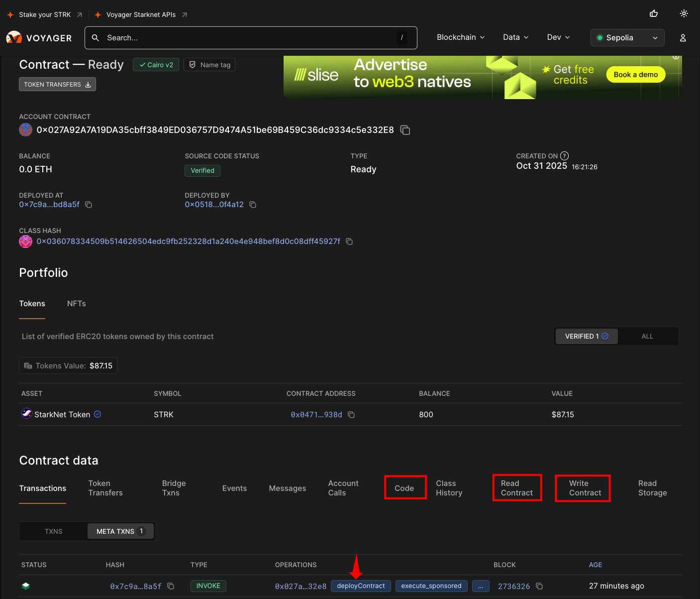The height and width of the screenshot is (599, 700).
Task: Open the deployed-by address link
Action: pos(214,204)
